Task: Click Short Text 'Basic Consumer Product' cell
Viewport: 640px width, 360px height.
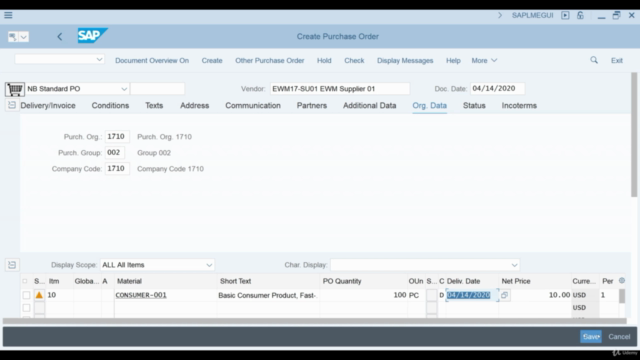Action: point(268,295)
